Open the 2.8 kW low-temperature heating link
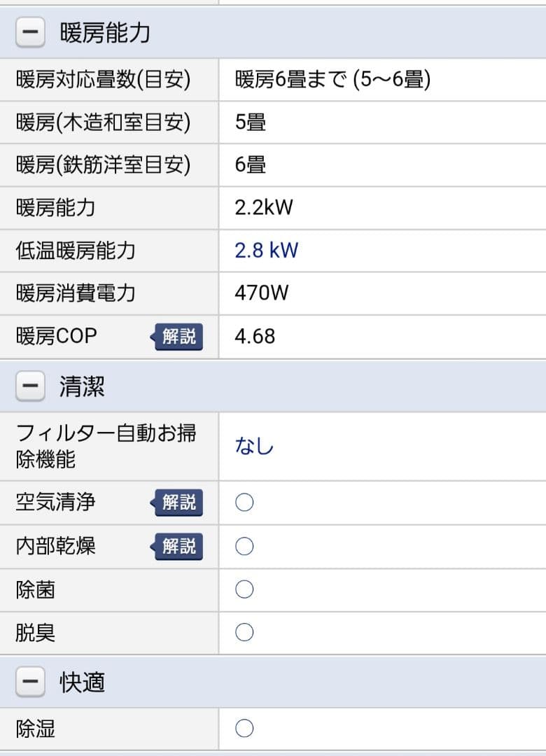The height and width of the screenshot is (756, 546). [x=265, y=250]
